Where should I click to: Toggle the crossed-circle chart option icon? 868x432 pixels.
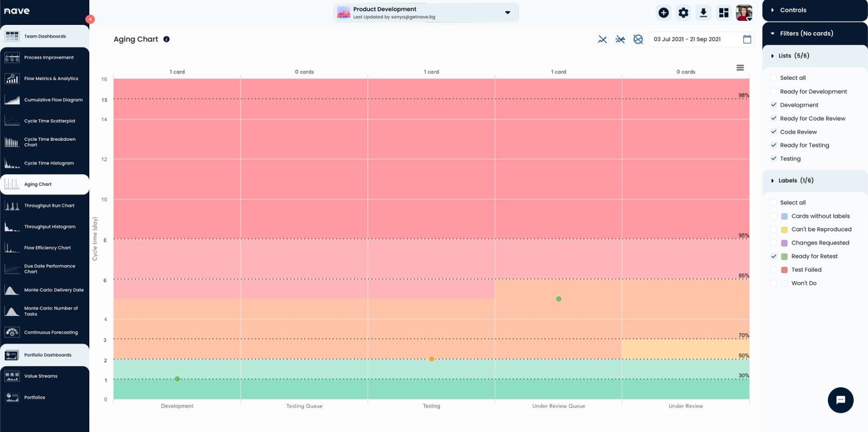pos(638,40)
